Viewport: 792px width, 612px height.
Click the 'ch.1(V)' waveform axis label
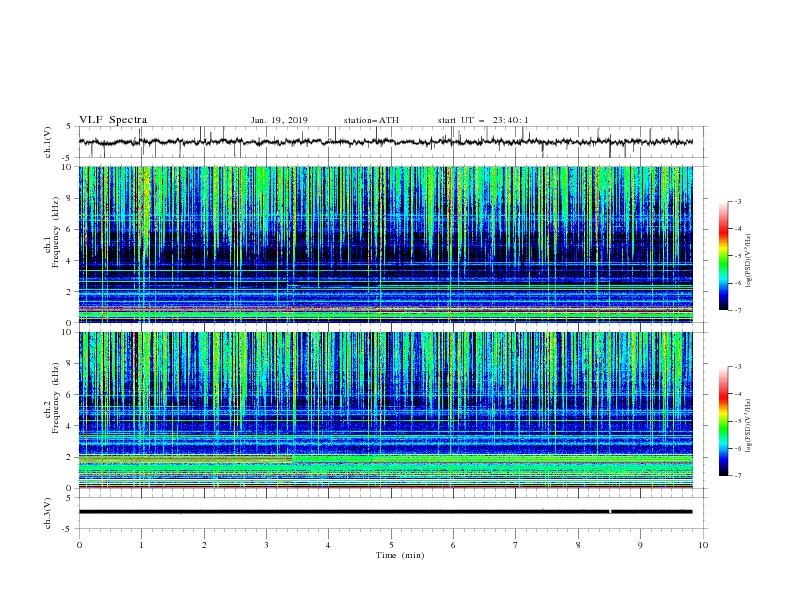pyautogui.click(x=48, y=142)
